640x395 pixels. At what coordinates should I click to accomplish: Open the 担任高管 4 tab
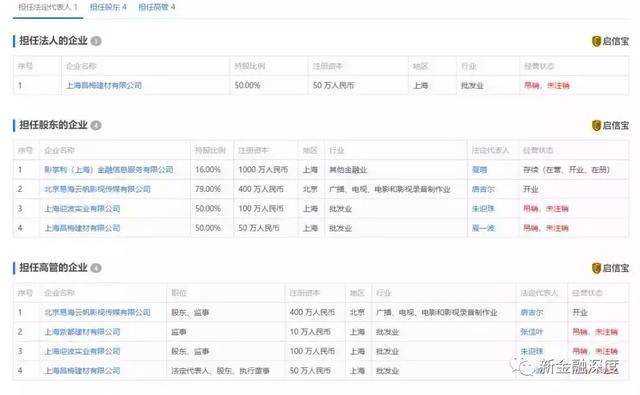coord(157,7)
